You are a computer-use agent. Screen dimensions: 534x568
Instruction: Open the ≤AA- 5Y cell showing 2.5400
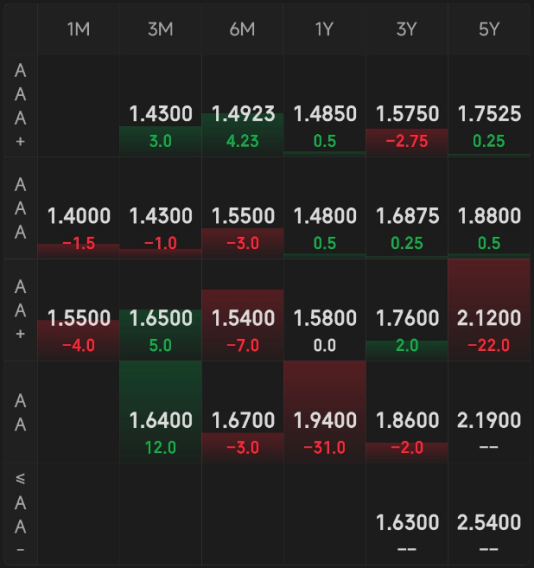click(x=489, y=514)
